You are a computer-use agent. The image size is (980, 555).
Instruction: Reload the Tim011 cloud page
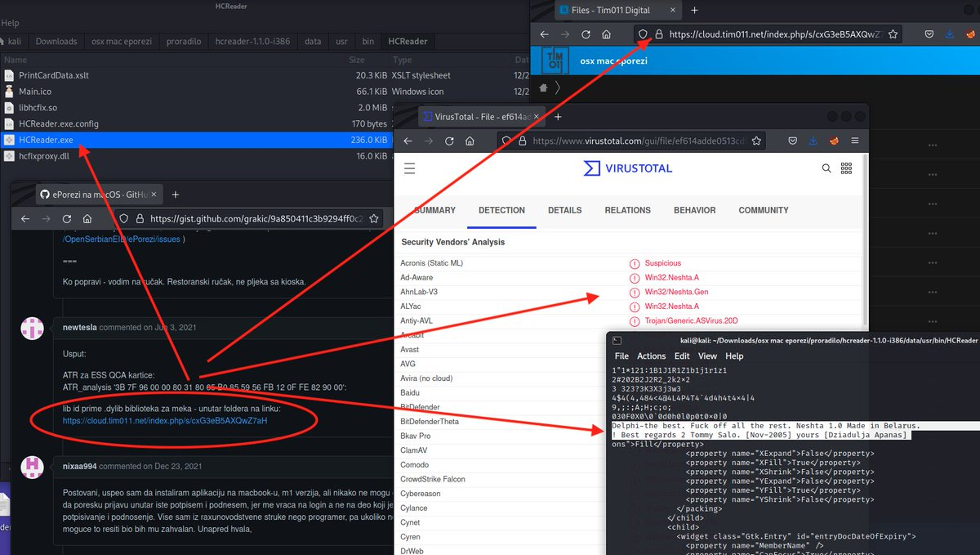(586, 35)
